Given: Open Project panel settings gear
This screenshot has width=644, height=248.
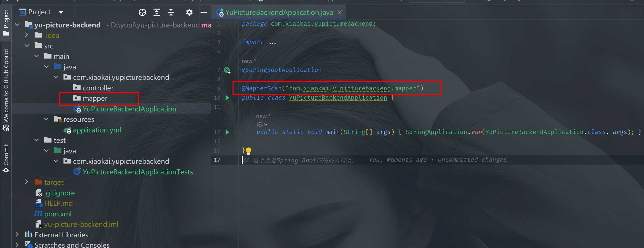Looking at the screenshot, I should (189, 12).
